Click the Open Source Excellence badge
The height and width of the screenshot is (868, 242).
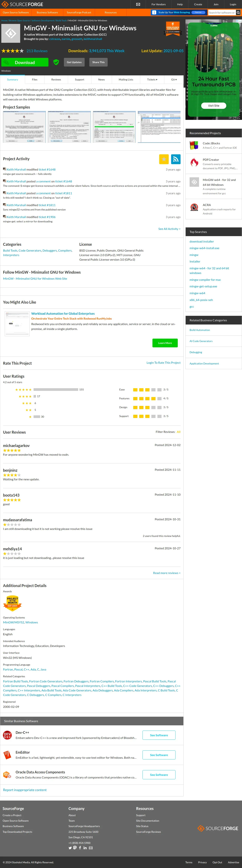[x=173, y=29]
